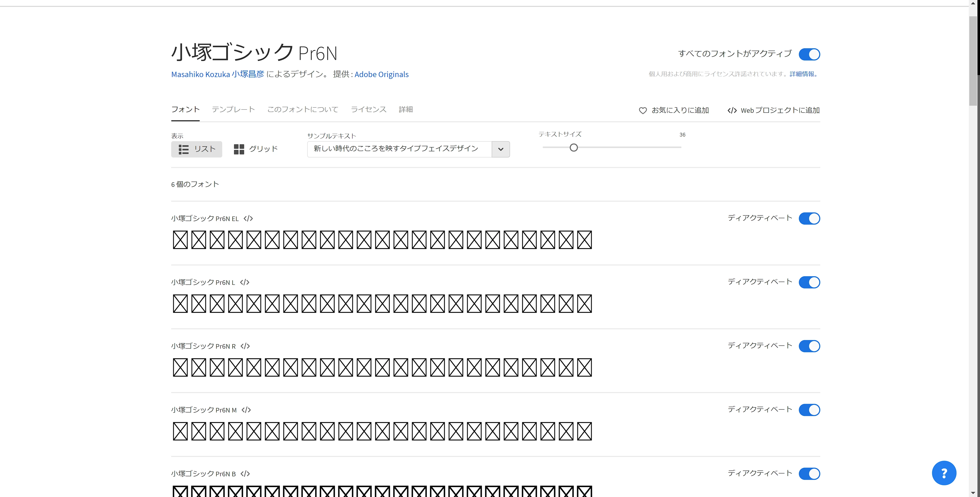Open the Adobe Originals link
Image resolution: width=980 pixels, height=497 pixels.
click(381, 75)
